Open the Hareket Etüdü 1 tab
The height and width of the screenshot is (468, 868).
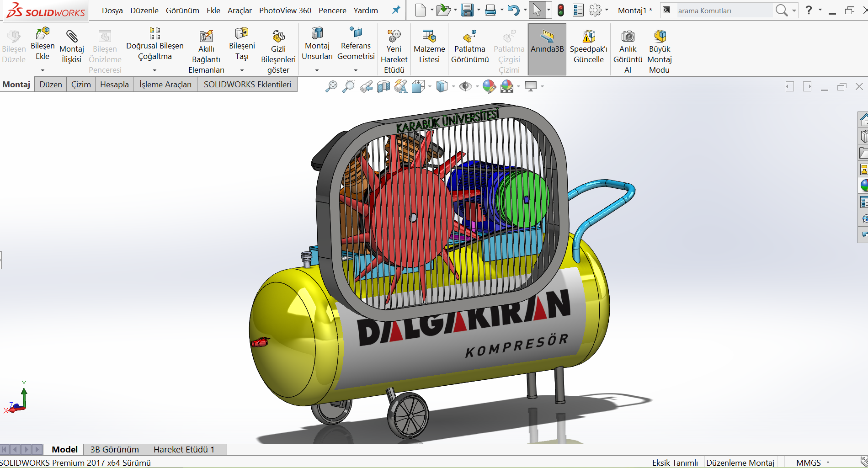coord(184,450)
